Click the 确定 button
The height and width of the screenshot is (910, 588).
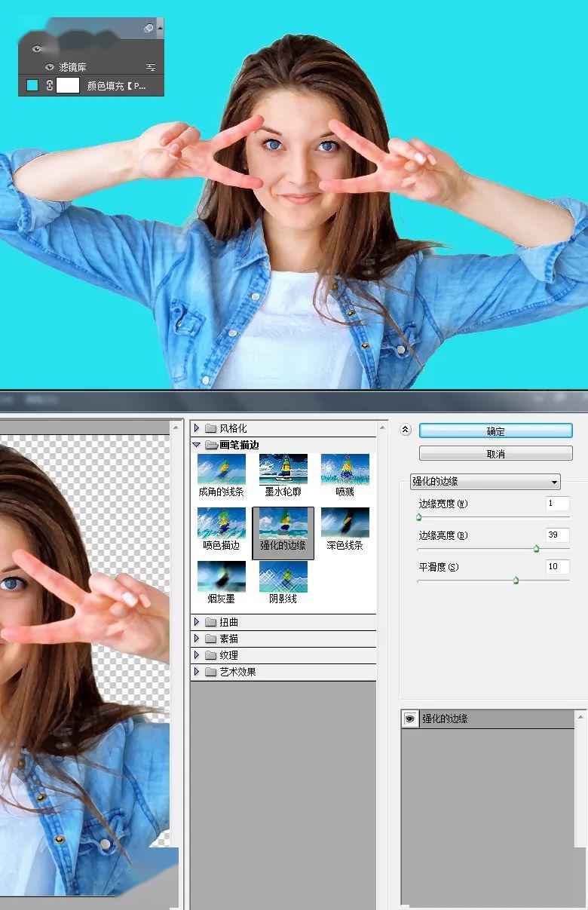495,431
